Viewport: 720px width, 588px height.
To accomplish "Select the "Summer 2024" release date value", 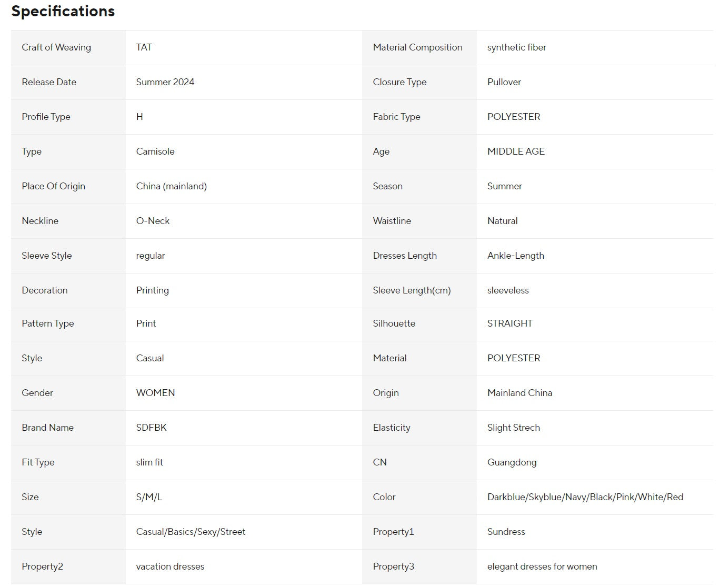I will click(165, 82).
